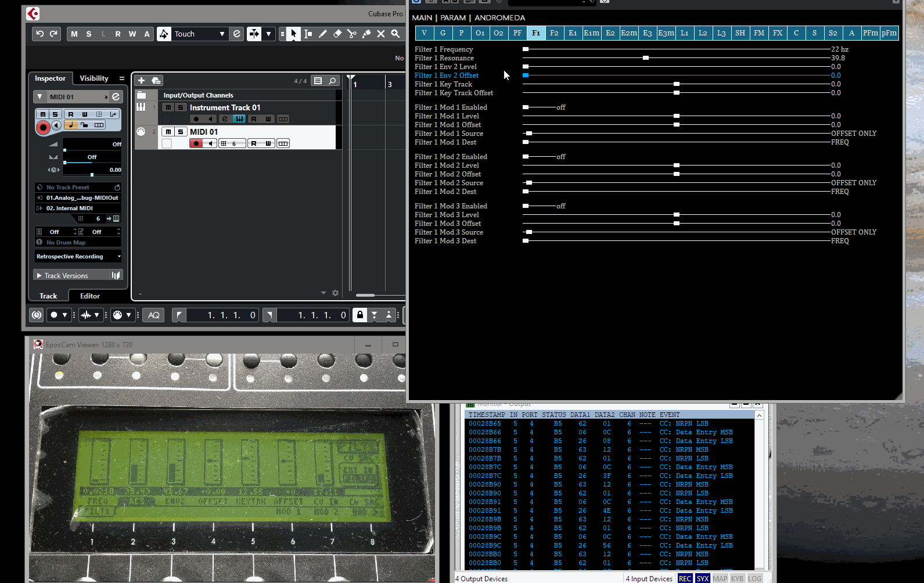The image size is (924, 583).
Task: Click the Undo arrow in toolbar
Action: pos(40,34)
